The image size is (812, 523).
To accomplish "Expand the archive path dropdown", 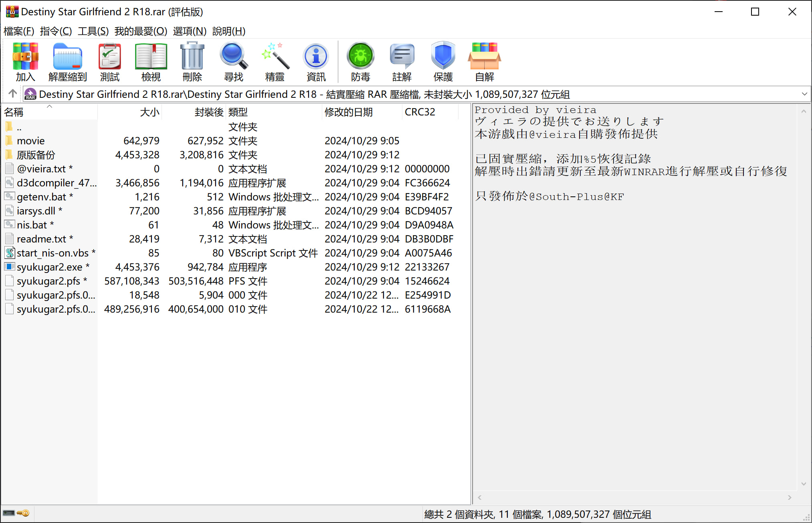I will (x=804, y=94).
